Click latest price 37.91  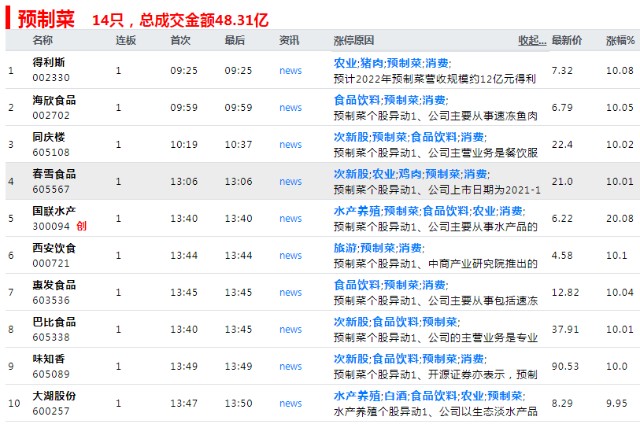coord(565,329)
